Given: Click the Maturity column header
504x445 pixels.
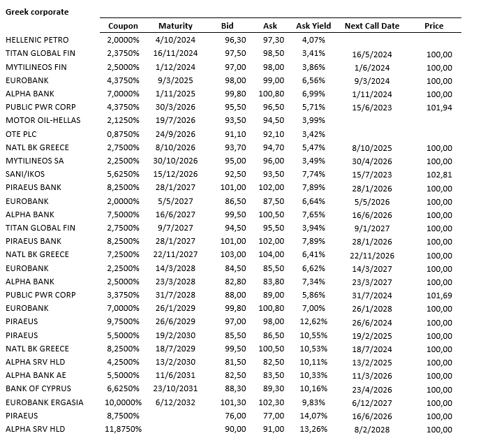Looking at the screenshot, I should click(x=175, y=26).
